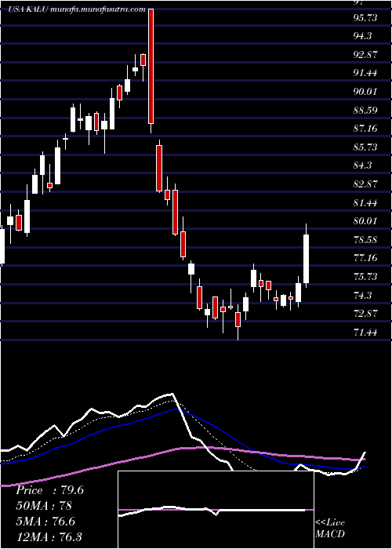Click the 84.3 price axis label

362,165
